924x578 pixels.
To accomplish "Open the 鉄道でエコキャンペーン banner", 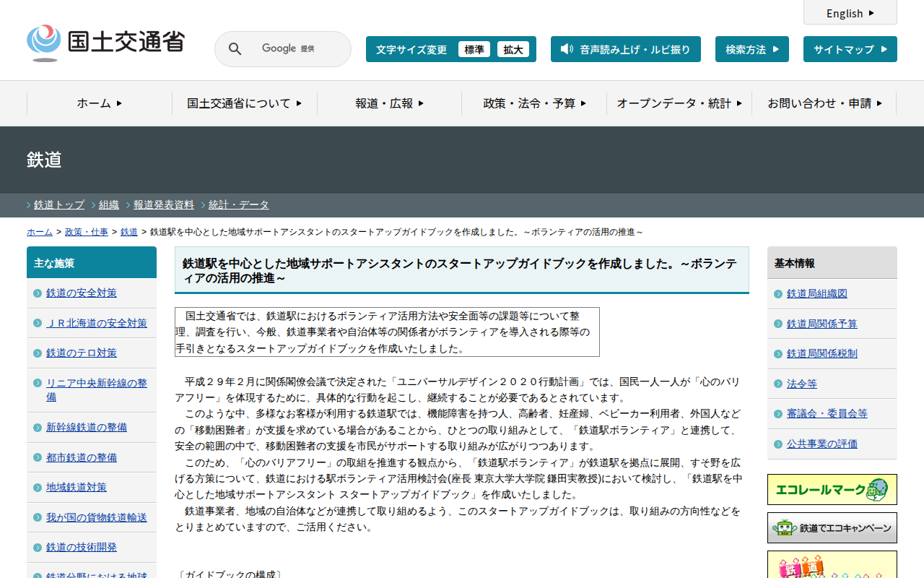I will pyautogui.click(x=832, y=527).
